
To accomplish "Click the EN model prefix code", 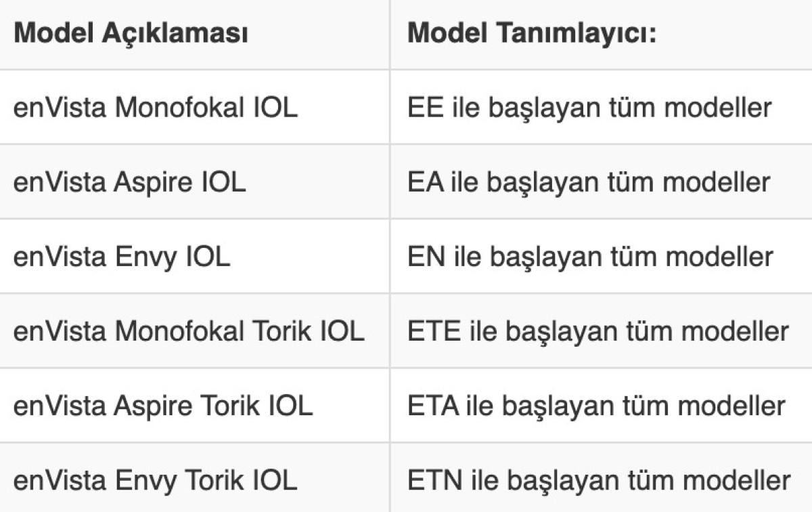I will click(x=426, y=257).
